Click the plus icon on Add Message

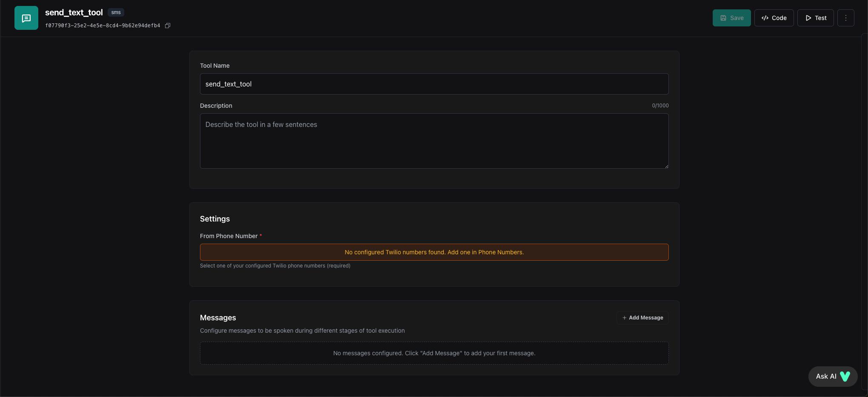pyautogui.click(x=623, y=317)
